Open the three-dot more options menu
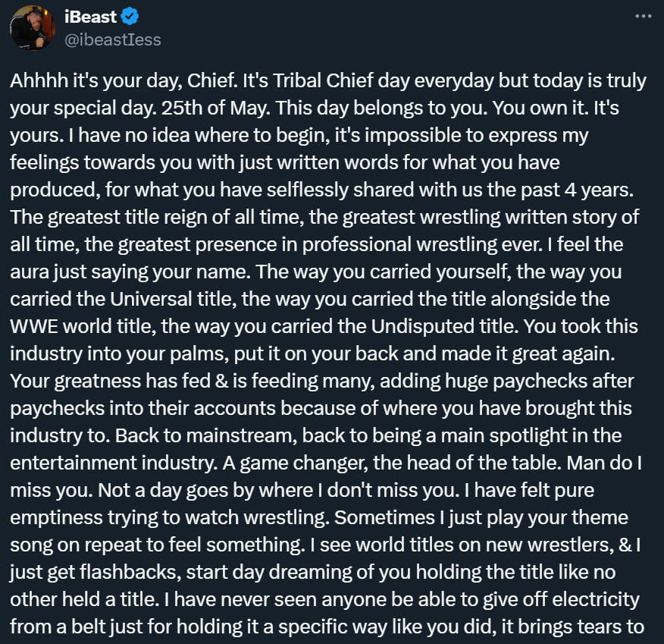Screen dimensions: 664x644 click(644, 17)
